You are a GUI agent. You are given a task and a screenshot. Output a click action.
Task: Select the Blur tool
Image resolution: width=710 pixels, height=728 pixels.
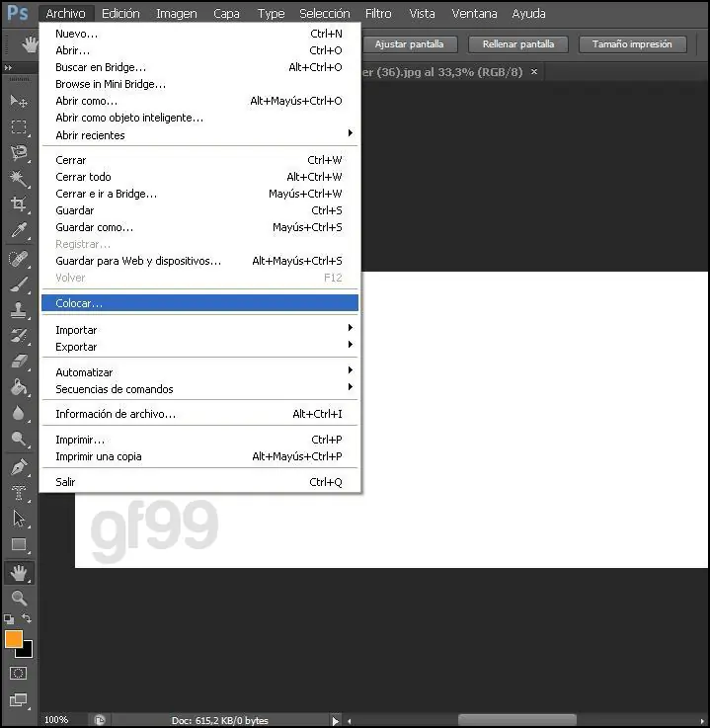(19, 413)
